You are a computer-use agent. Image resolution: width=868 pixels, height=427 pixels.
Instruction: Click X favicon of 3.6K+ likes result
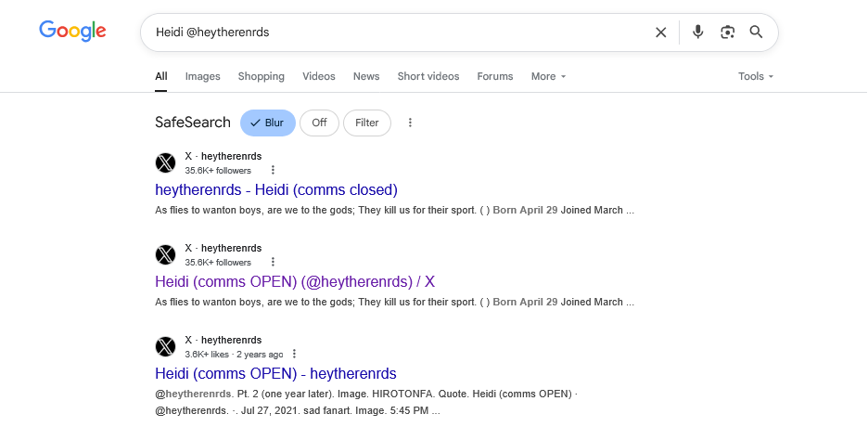[165, 346]
